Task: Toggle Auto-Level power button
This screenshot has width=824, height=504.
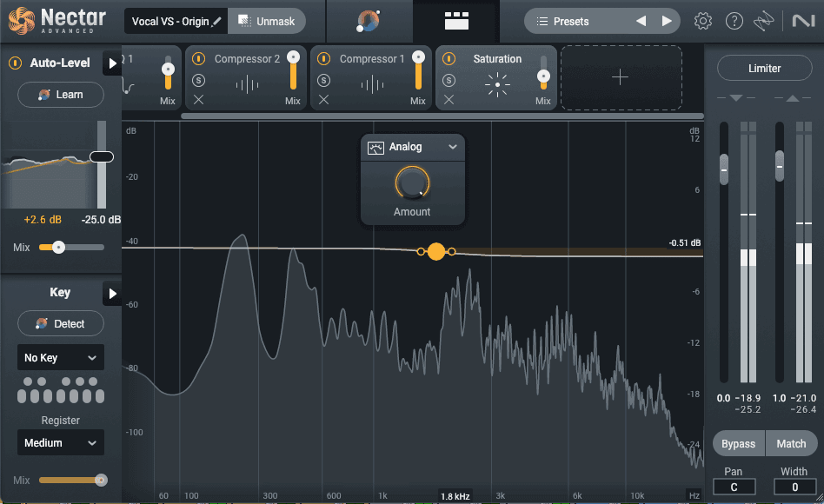Action: click(16, 63)
